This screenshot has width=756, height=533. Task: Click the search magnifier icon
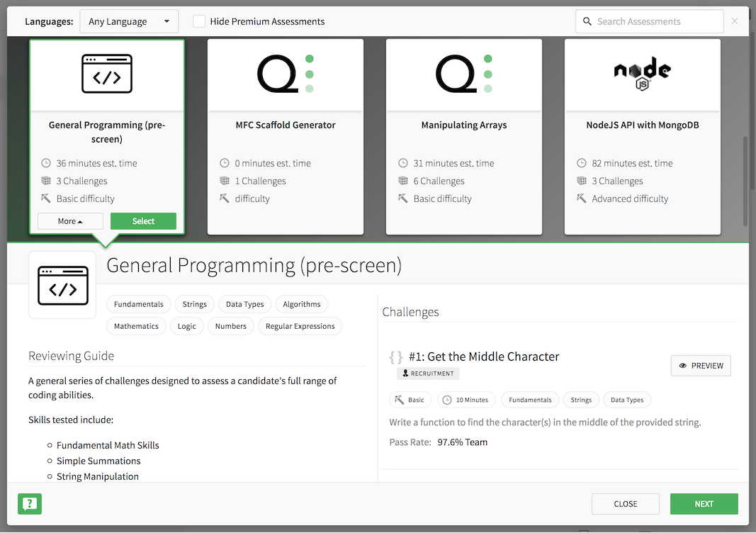[x=587, y=22]
